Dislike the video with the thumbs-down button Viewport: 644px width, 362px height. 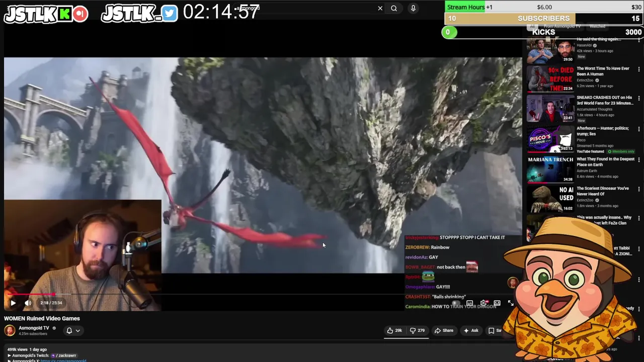click(417, 330)
